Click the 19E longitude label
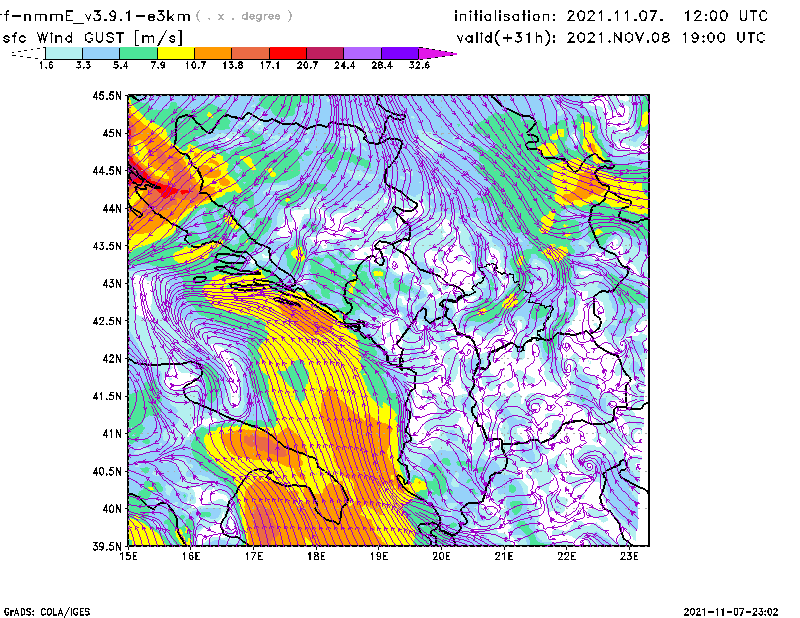Image resolution: width=800 pixels, height=618 pixels. click(x=379, y=556)
